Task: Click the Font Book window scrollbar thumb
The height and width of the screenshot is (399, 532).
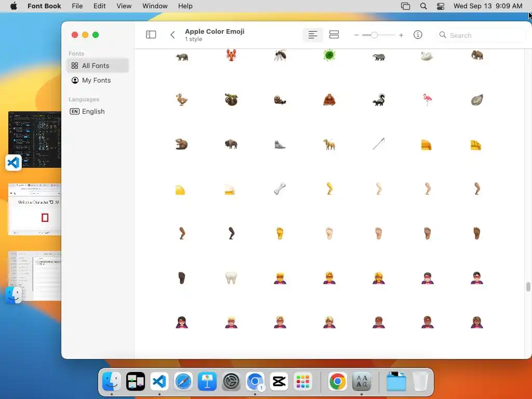Action: (x=528, y=287)
